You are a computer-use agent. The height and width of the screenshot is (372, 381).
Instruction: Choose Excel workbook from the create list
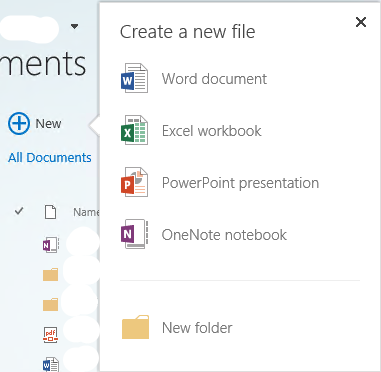212,131
